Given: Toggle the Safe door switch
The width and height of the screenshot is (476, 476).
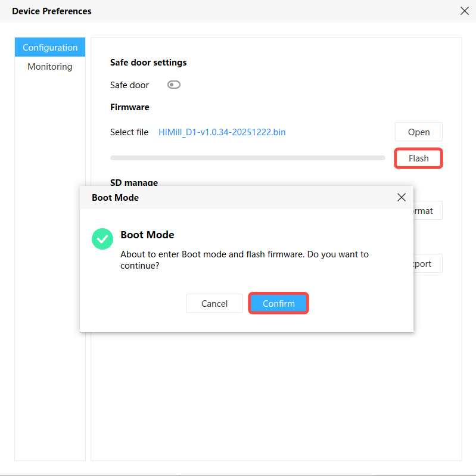Looking at the screenshot, I should click(174, 85).
